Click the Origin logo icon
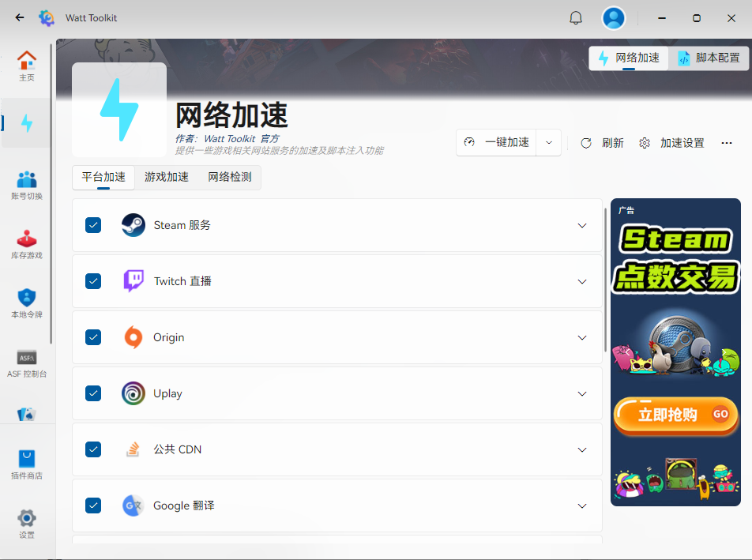 (x=133, y=337)
